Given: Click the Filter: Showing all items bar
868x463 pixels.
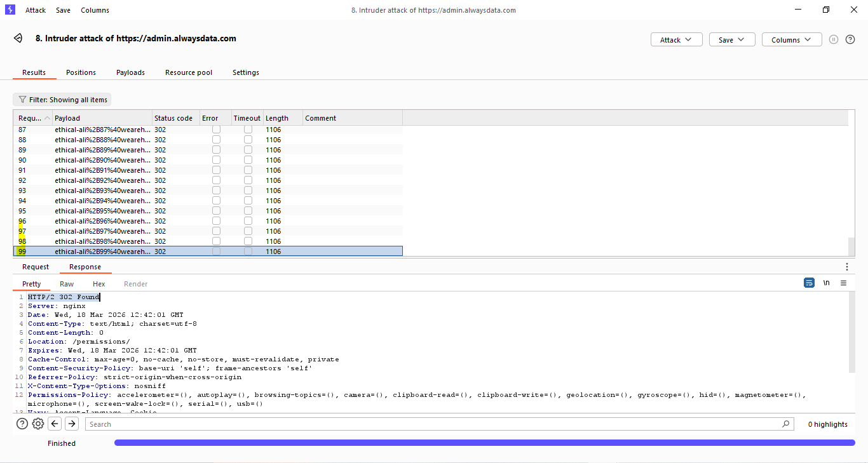Looking at the screenshot, I should click(x=62, y=100).
